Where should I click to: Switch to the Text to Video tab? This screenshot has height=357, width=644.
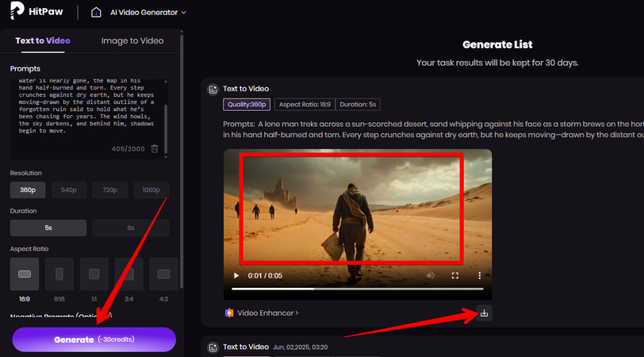tap(43, 40)
